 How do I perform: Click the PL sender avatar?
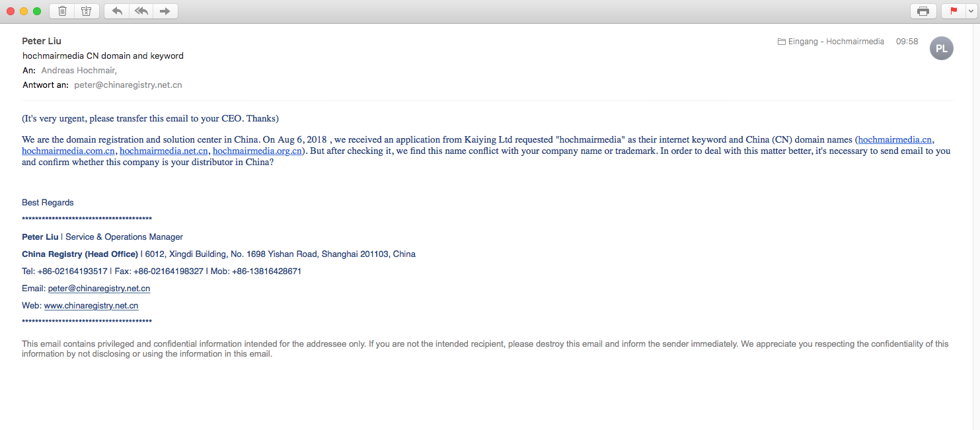(941, 48)
